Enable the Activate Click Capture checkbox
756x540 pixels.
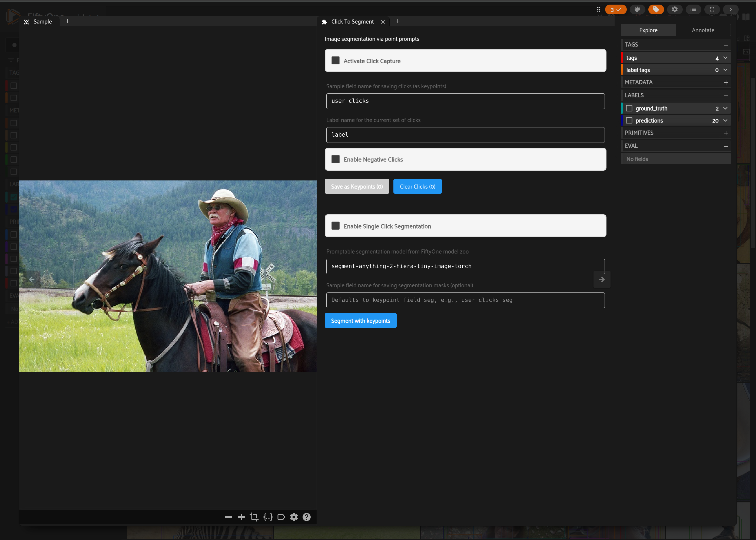tap(335, 61)
